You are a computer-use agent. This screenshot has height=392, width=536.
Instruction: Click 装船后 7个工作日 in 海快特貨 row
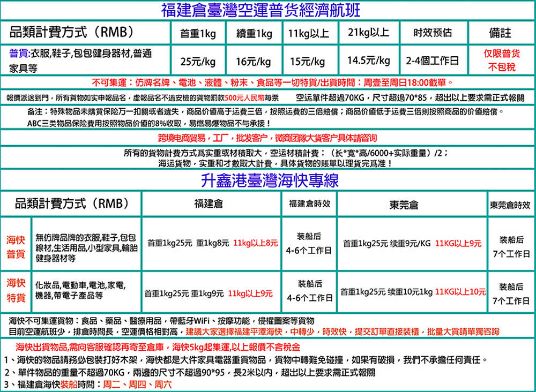pos(511,293)
